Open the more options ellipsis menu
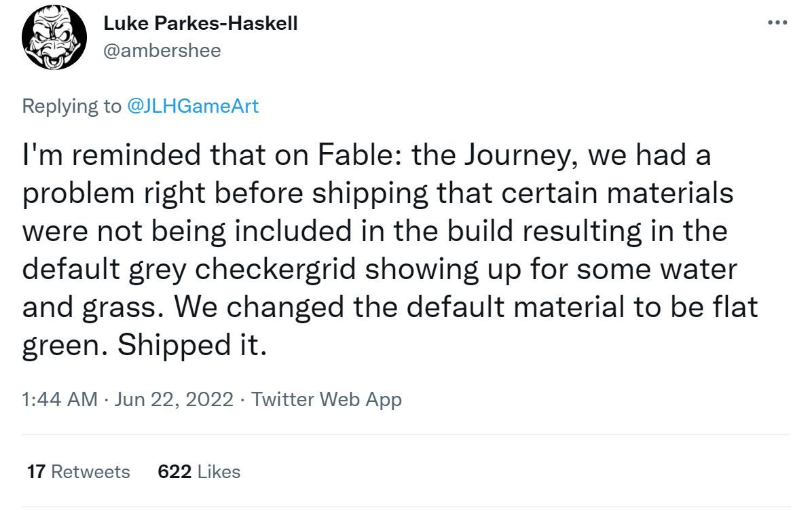This screenshot has height=510, width=812. coord(776,22)
